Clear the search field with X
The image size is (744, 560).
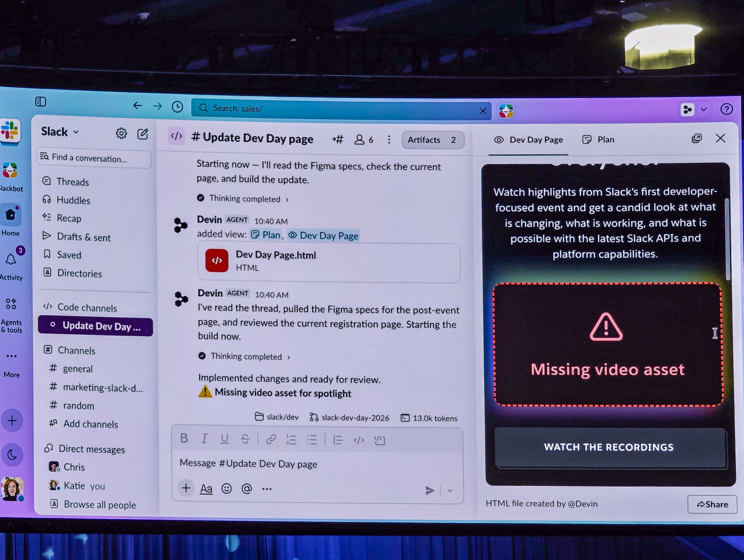click(483, 111)
